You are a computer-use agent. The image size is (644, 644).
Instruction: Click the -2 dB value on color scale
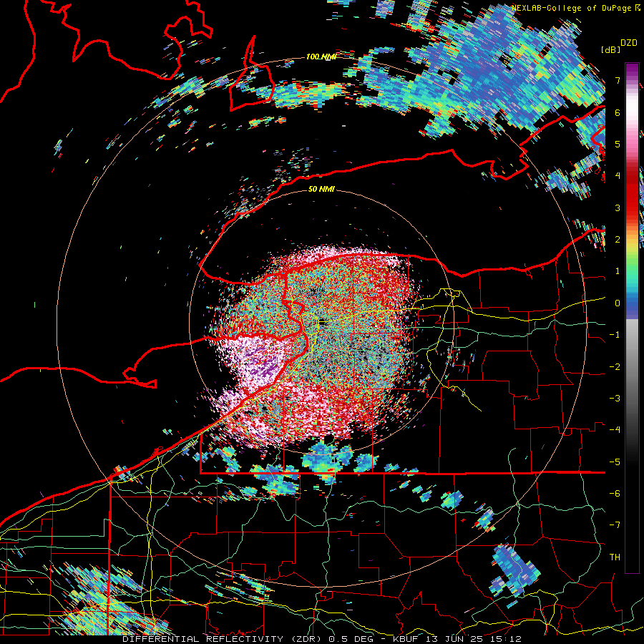tap(615, 367)
